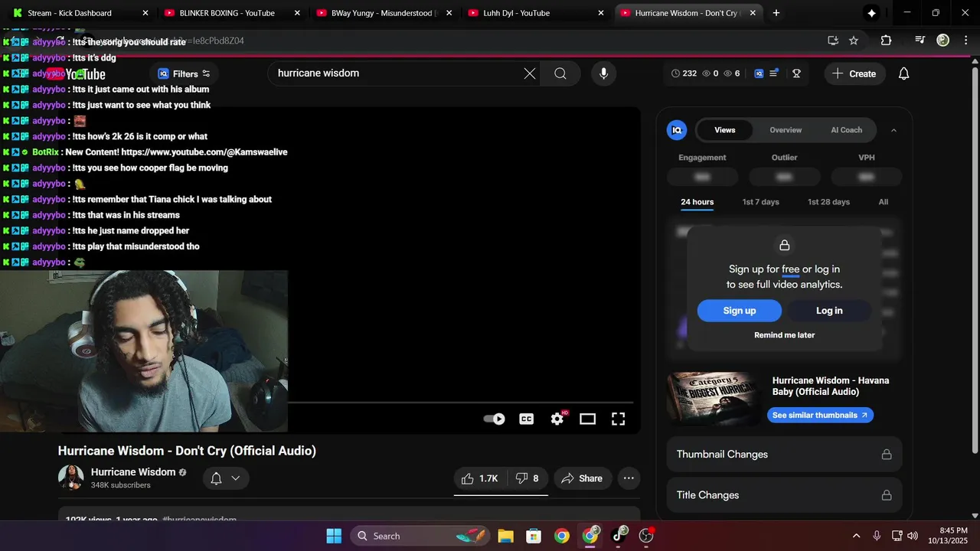Dislike the video with the thumbs-down button

point(528,478)
